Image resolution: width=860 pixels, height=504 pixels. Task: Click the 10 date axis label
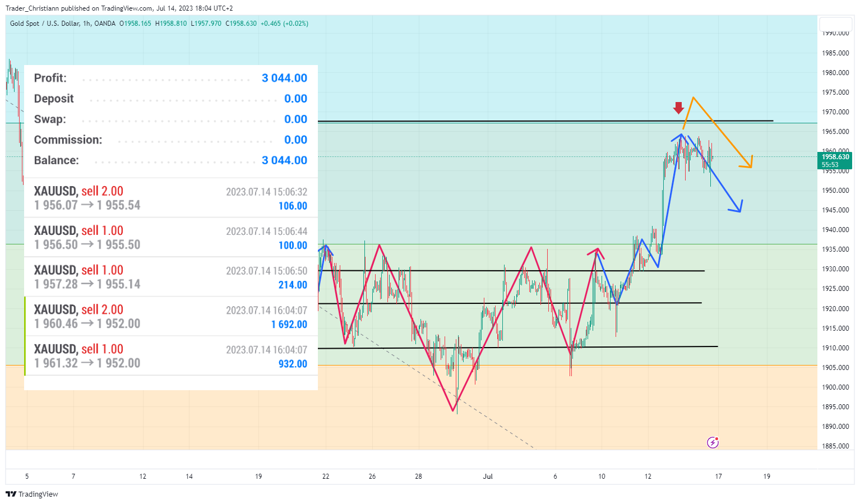[x=602, y=477]
